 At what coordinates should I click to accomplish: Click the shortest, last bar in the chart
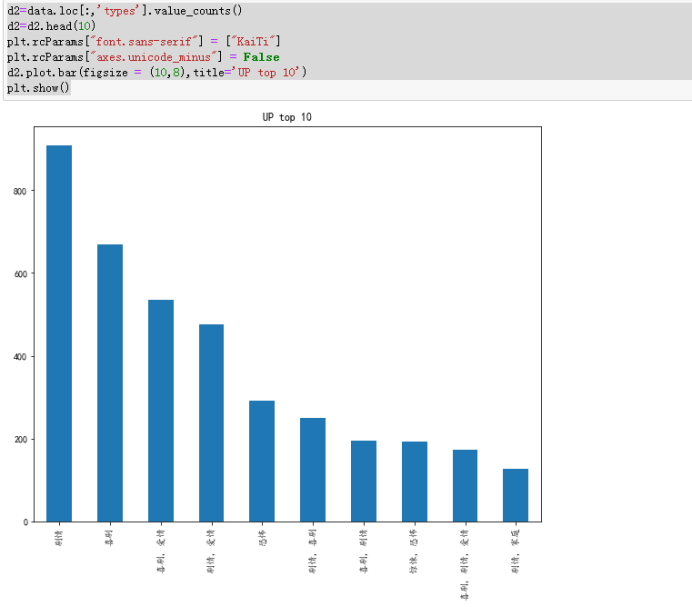click(515, 495)
